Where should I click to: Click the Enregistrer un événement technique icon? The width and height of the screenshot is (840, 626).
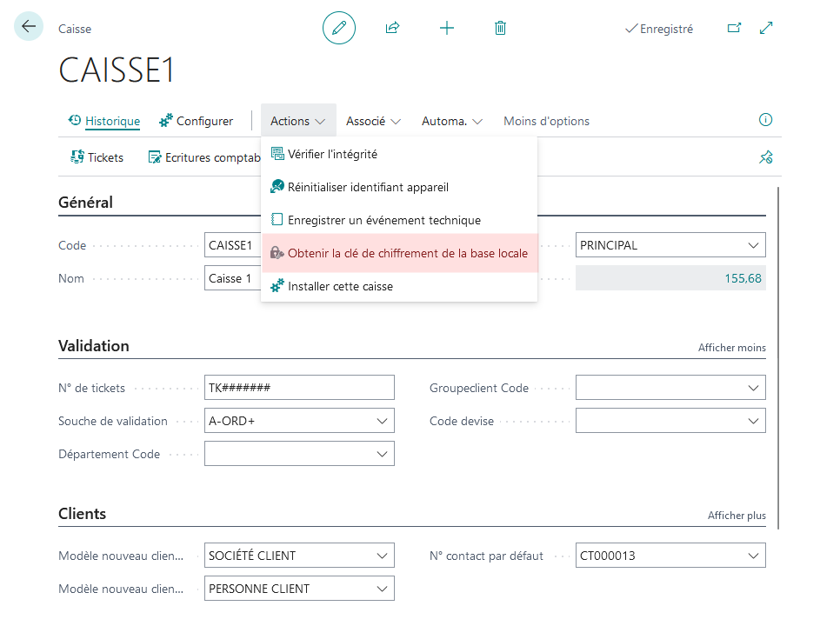click(277, 220)
